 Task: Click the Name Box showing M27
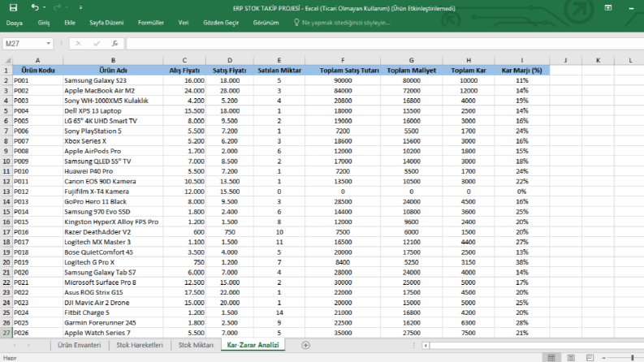point(24,44)
